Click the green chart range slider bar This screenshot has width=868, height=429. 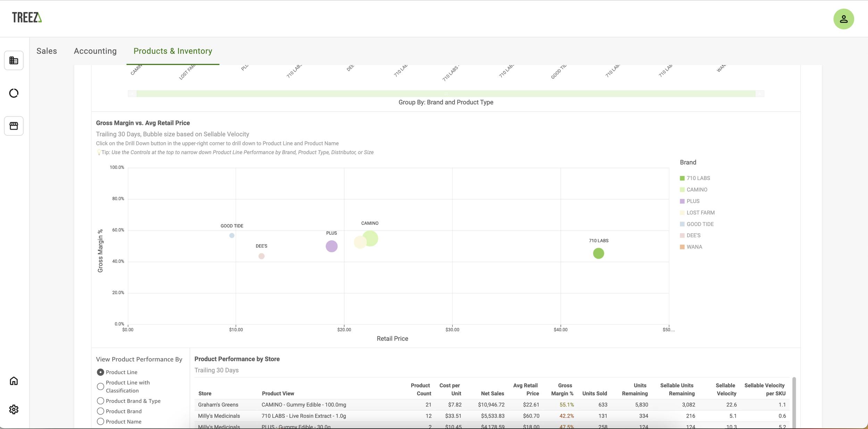coord(445,94)
